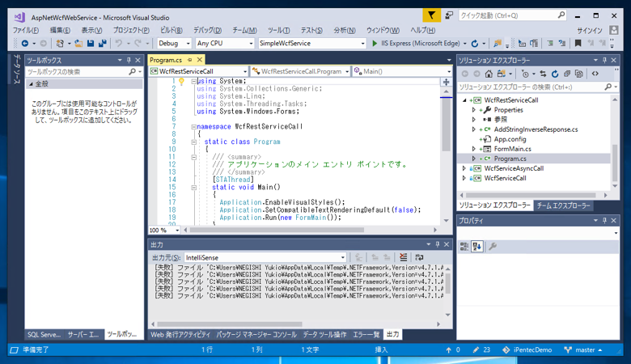Toggle auto-hide pin on the Toolbox panel
631x364 pixels.
129,61
